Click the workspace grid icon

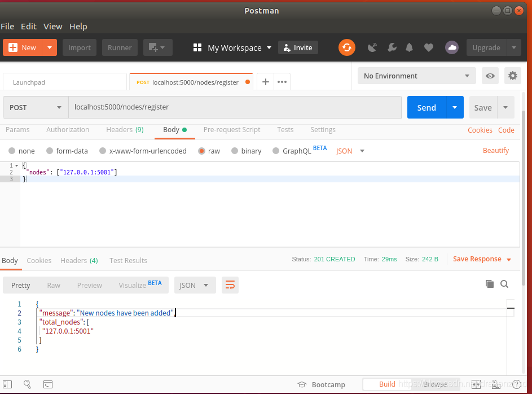(x=197, y=47)
